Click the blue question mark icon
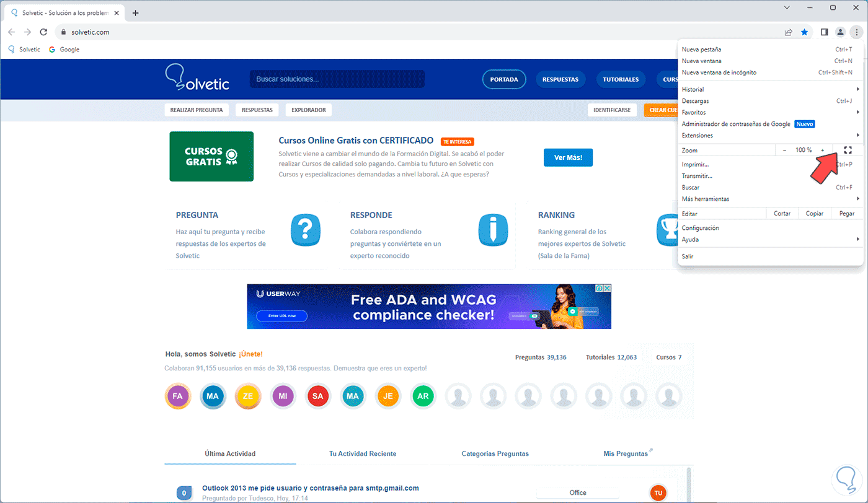The image size is (868, 503). pos(305,229)
